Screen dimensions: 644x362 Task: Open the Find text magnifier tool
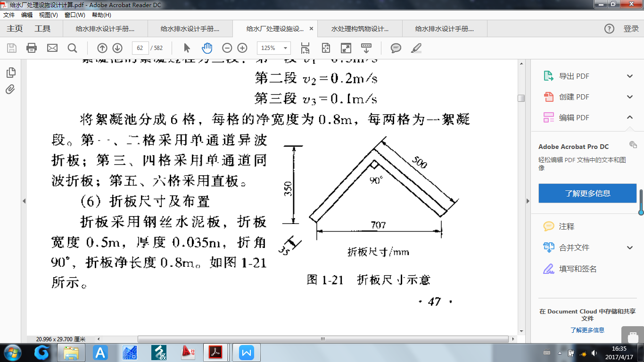(72, 48)
